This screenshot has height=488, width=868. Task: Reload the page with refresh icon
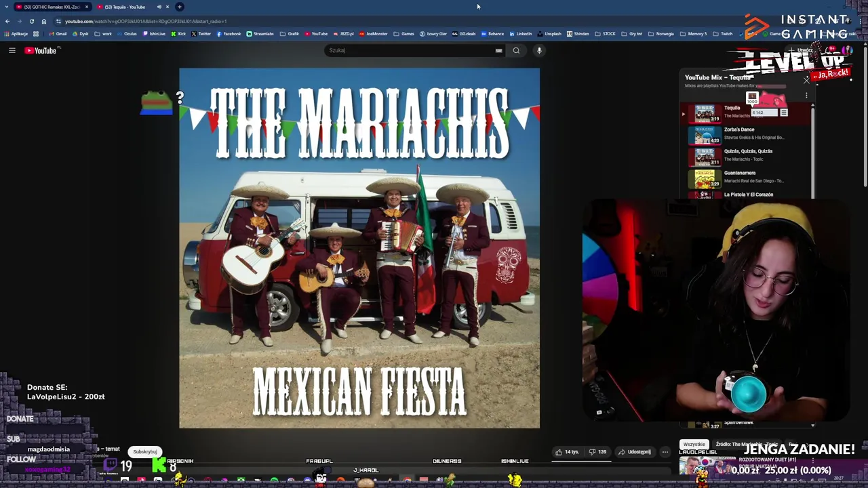[31, 21]
